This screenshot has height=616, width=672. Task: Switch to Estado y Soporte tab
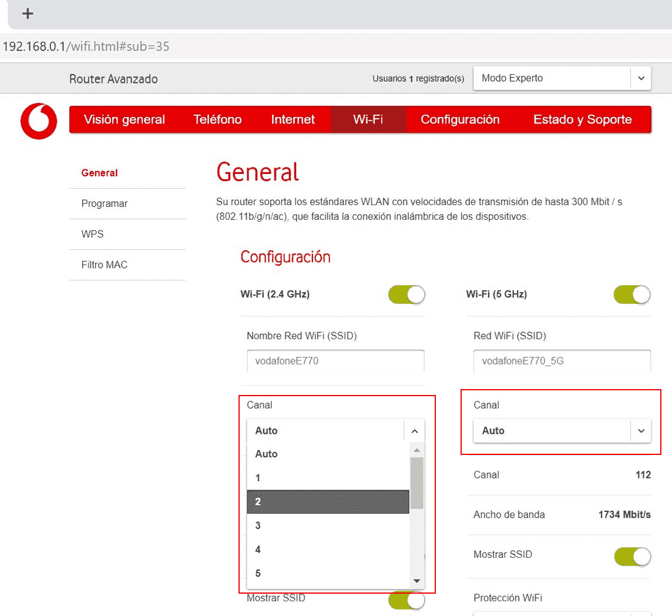point(582,120)
